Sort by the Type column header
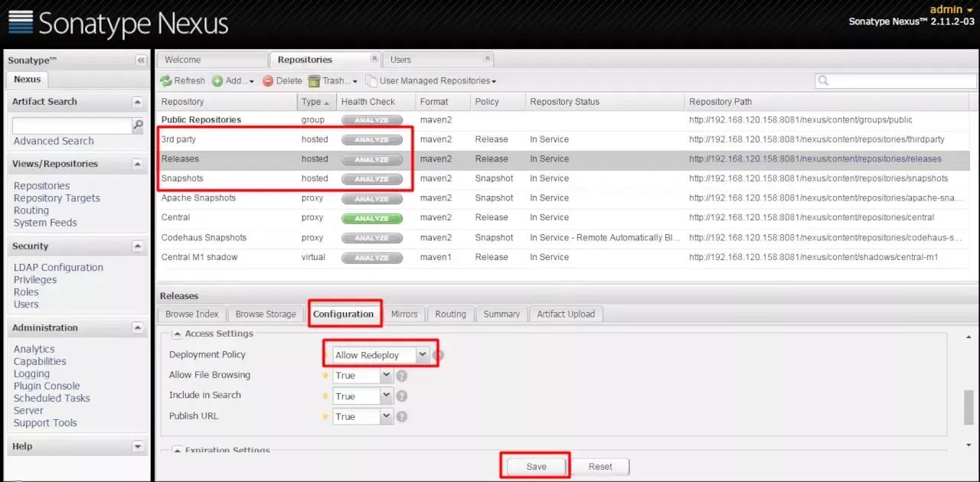The height and width of the screenshot is (482, 980). point(316,102)
